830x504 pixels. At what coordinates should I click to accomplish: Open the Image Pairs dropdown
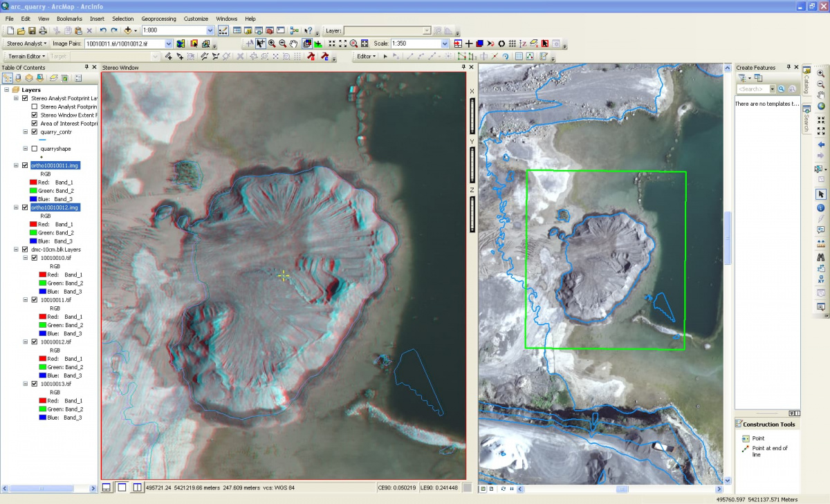coord(168,44)
